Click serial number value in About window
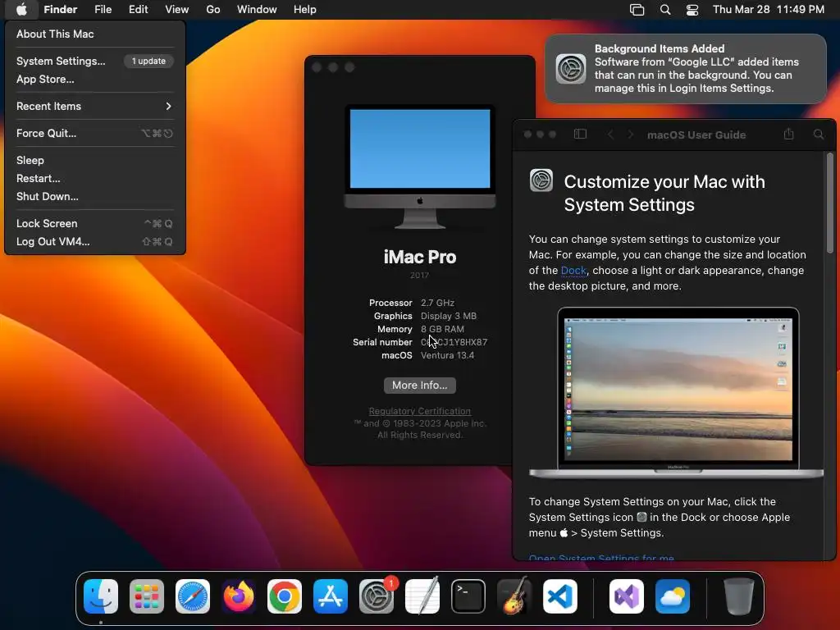Screen dimensions: 840x630 click(x=454, y=342)
